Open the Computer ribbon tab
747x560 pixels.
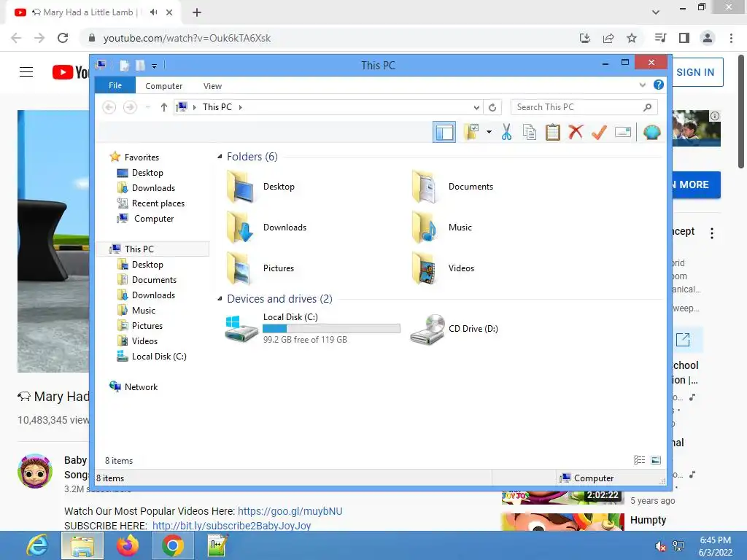click(x=163, y=86)
